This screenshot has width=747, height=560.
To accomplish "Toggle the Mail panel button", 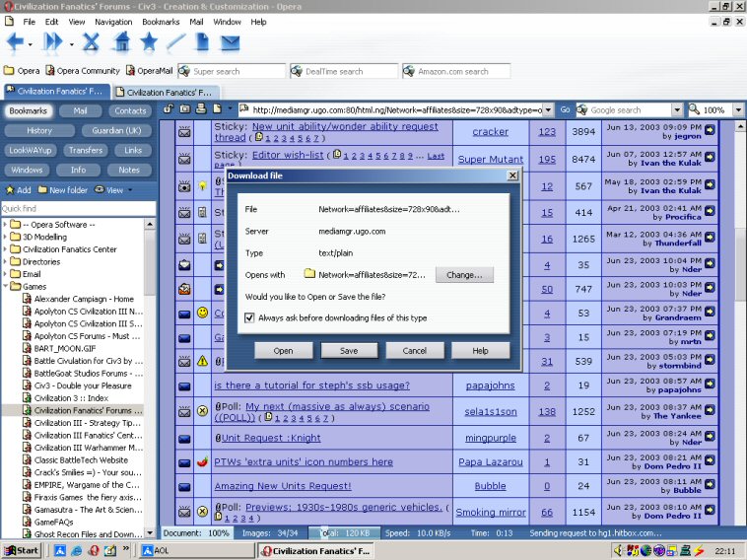I will (x=80, y=110).
